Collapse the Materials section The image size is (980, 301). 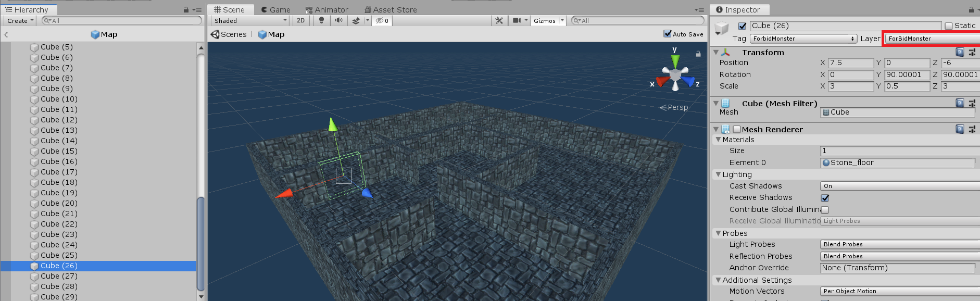[x=719, y=140]
